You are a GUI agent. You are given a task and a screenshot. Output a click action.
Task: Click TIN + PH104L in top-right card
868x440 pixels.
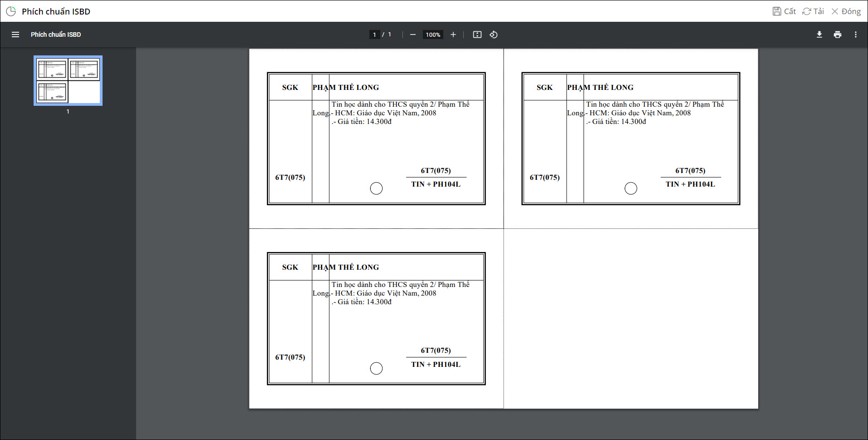point(690,184)
